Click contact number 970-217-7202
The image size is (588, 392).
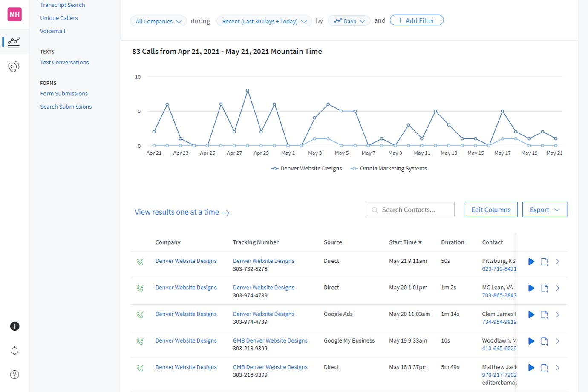tap(499, 375)
